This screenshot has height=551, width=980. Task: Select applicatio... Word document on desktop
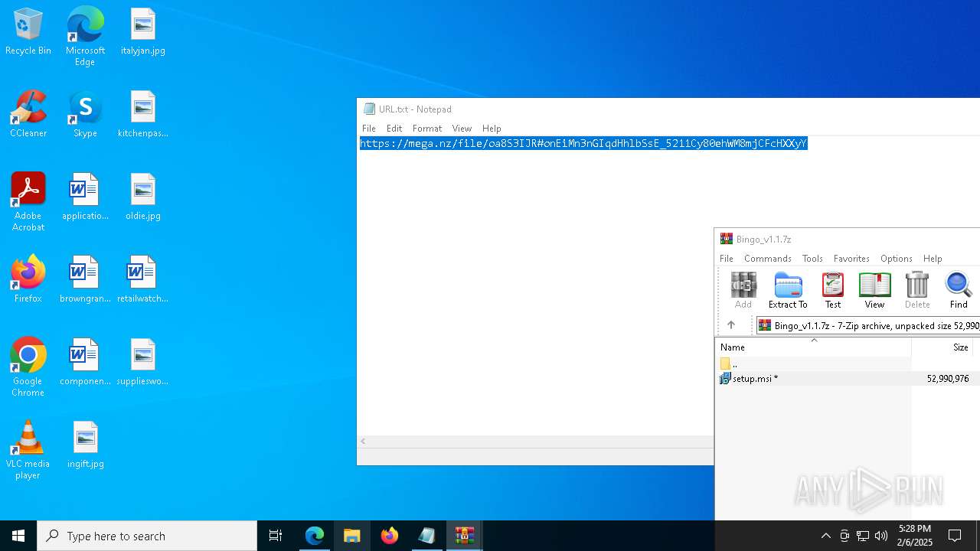(85, 197)
